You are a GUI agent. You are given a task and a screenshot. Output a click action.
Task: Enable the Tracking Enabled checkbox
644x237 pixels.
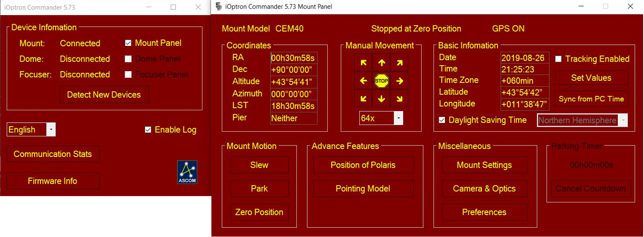pyautogui.click(x=559, y=59)
